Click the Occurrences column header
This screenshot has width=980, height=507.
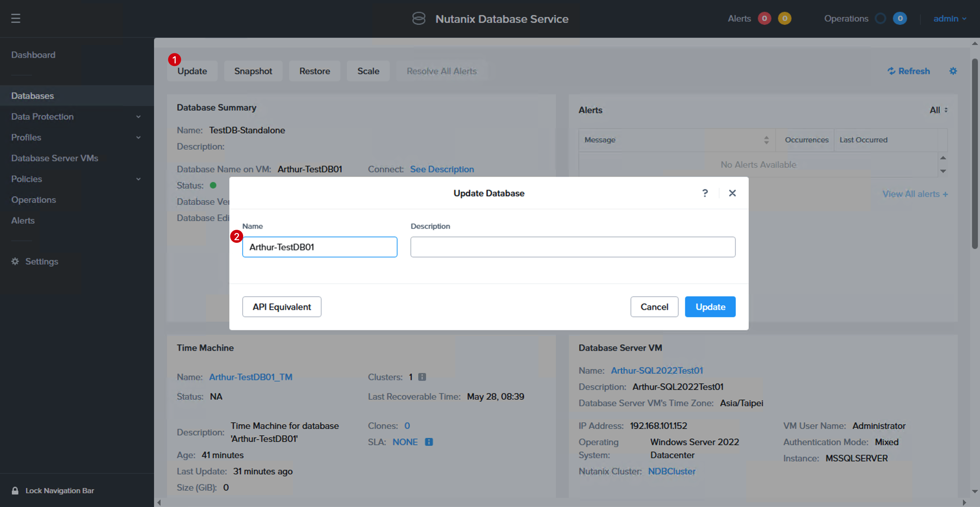tap(807, 140)
